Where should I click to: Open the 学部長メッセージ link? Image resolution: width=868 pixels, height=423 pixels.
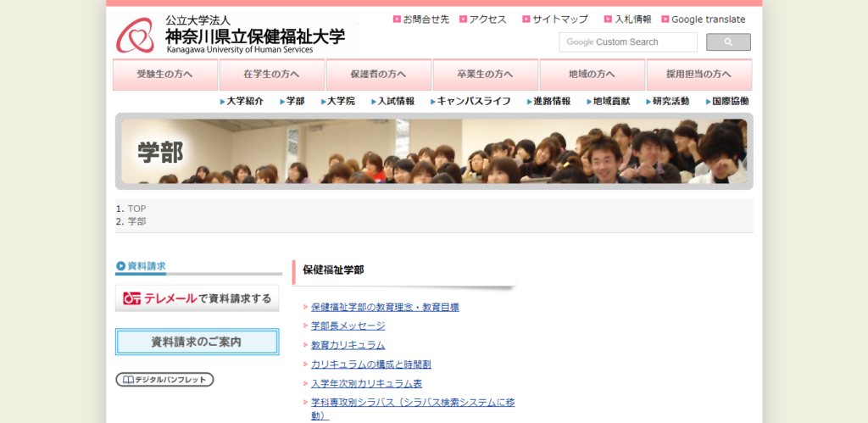coord(348,326)
